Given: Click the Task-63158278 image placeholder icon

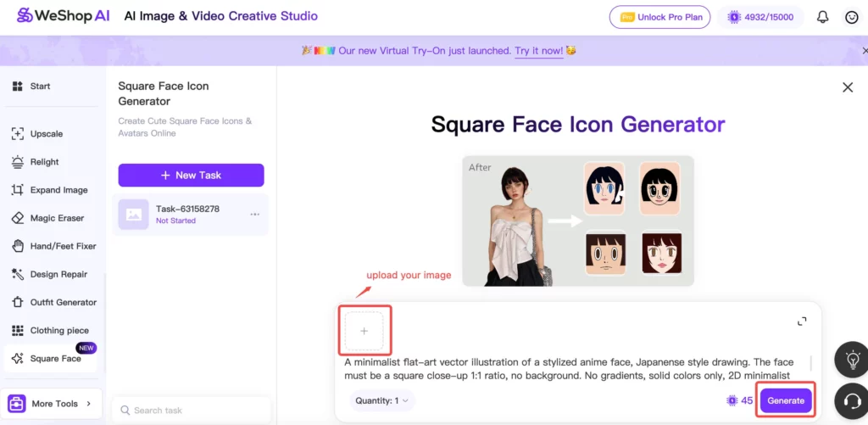Looking at the screenshot, I should pyautogui.click(x=133, y=215).
